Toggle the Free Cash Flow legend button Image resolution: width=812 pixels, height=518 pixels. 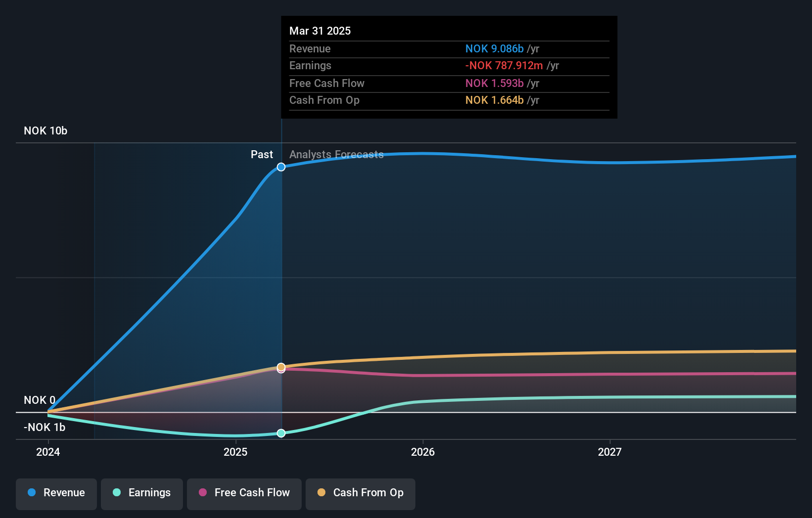pos(244,494)
